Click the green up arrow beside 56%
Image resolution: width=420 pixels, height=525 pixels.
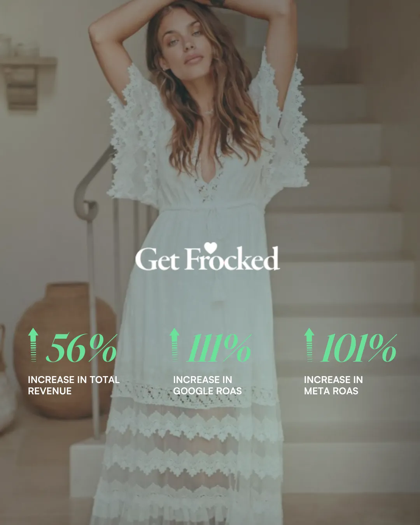pos(33,345)
